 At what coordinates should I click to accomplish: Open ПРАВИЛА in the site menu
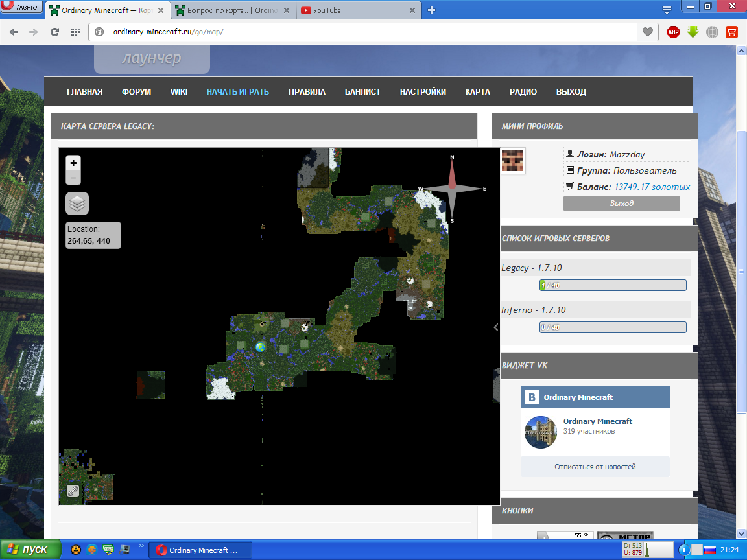coord(307,92)
